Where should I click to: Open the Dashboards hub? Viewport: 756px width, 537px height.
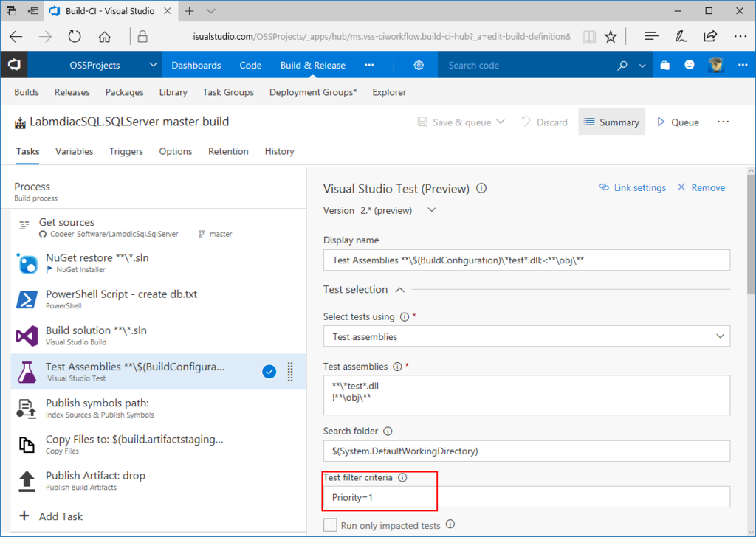196,65
